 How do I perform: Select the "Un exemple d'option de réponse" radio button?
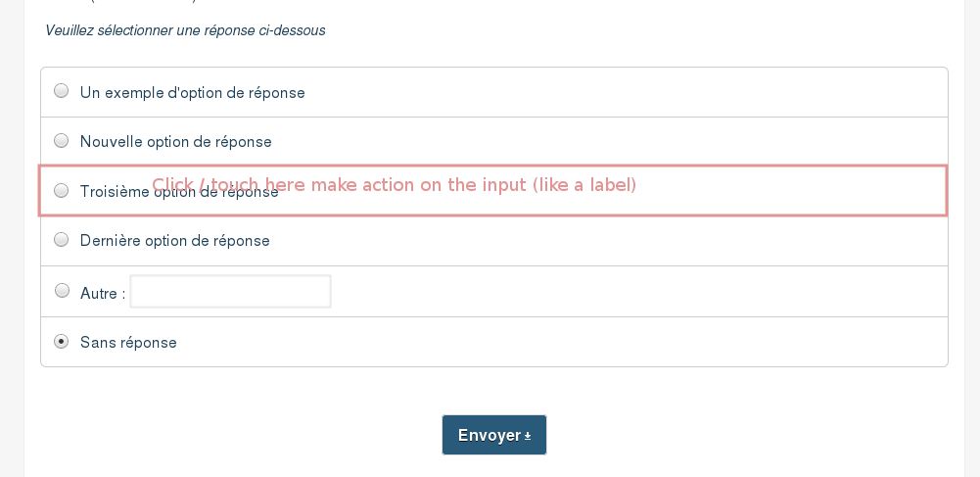tap(62, 91)
